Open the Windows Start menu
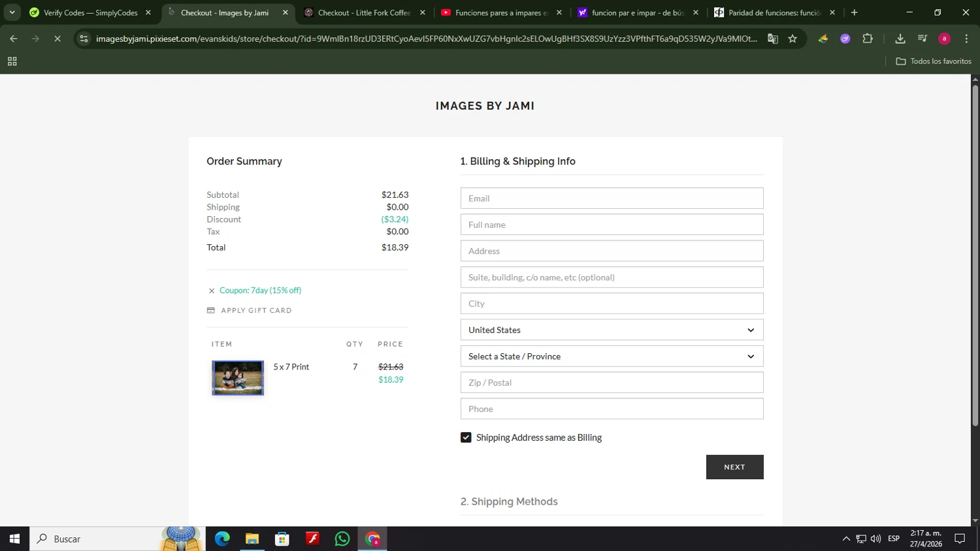980x551 pixels. pyautogui.click(x=14, y=539)
